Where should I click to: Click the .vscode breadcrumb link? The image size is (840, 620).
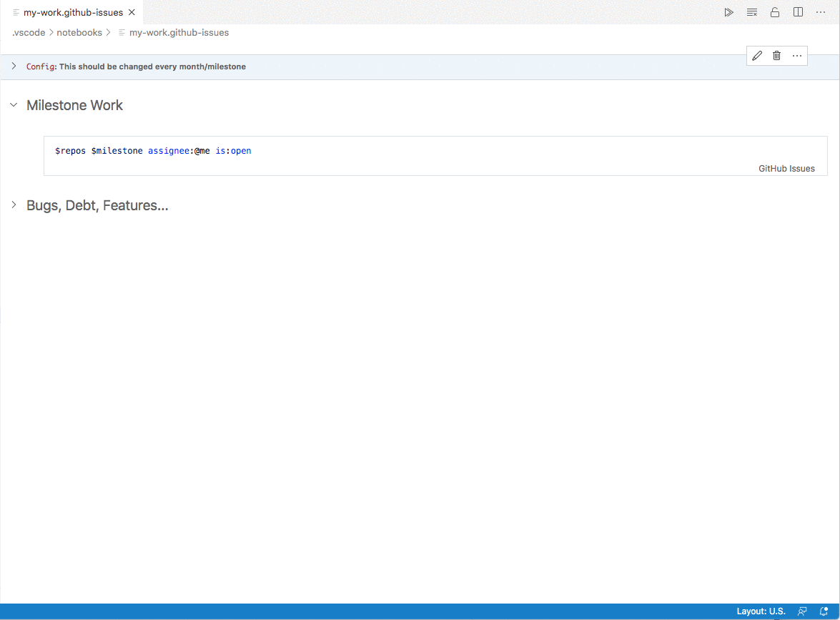[28, 32]
